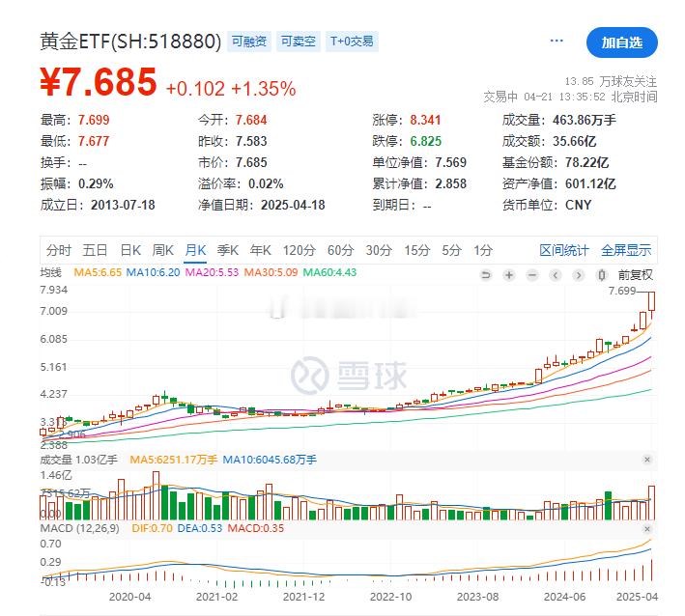Click the 最高 value 7.699

click(94, 120)
